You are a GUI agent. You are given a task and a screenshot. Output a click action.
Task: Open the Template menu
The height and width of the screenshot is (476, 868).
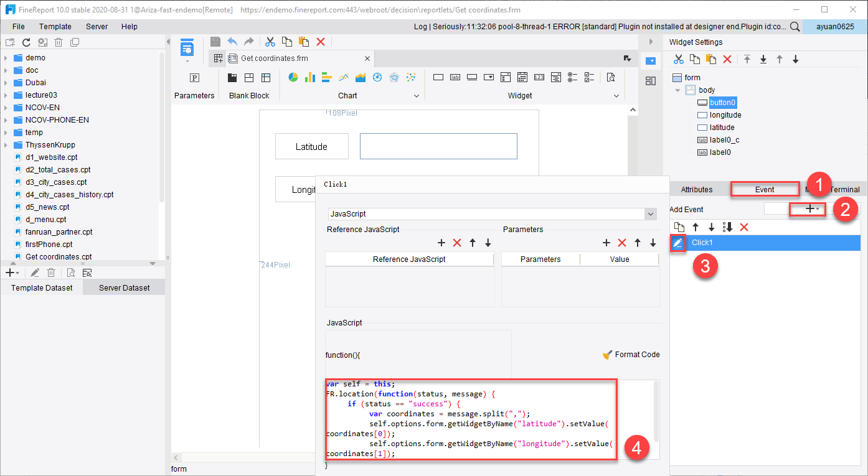point(55,27)
